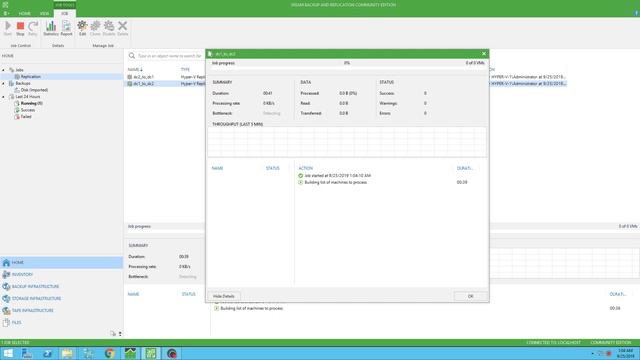The image size is (640, 360).
Task: Collapse the Last 24 Hours tree node
Action: [x=4, y=97]
